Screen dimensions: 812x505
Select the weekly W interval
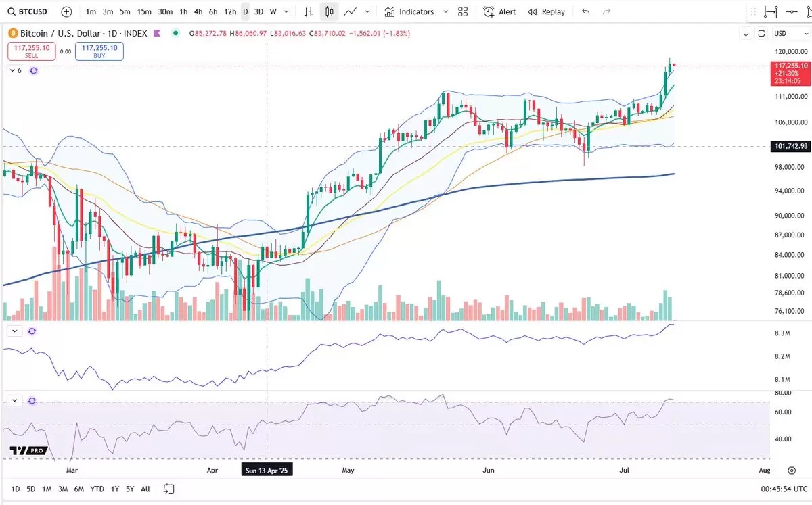click(273, 11)
